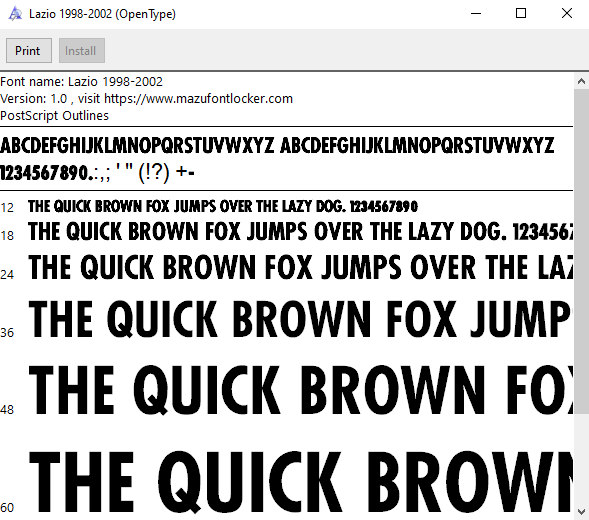The image size is (589, 520).
Task: Click the window title 'Lazio 1998-2002 (OpenType)'
Action: coord(102,14)
